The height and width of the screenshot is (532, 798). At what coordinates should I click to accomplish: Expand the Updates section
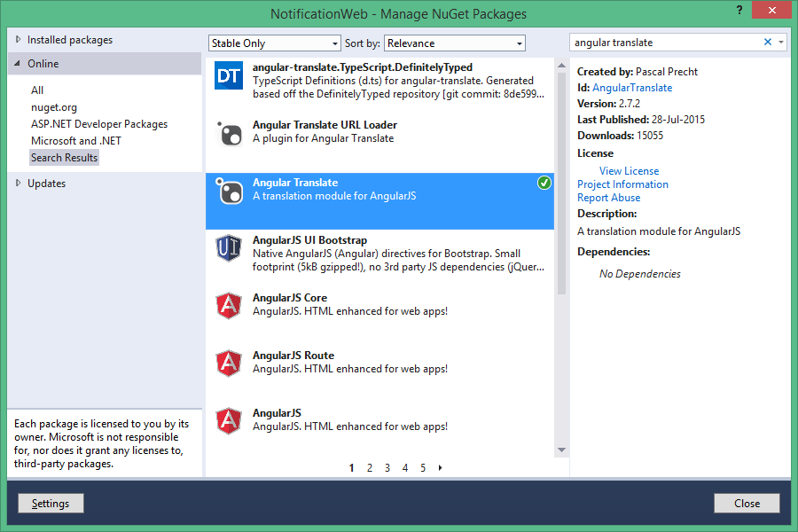tap(19, 184)
